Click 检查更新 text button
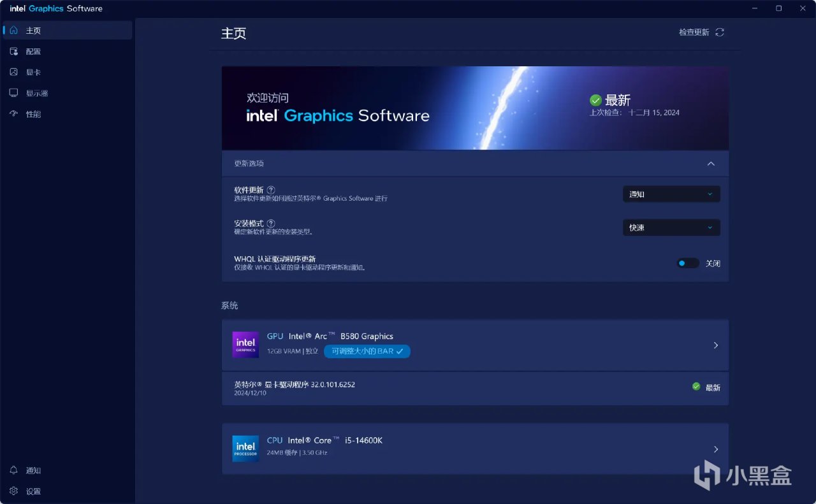 click(694, 32)
